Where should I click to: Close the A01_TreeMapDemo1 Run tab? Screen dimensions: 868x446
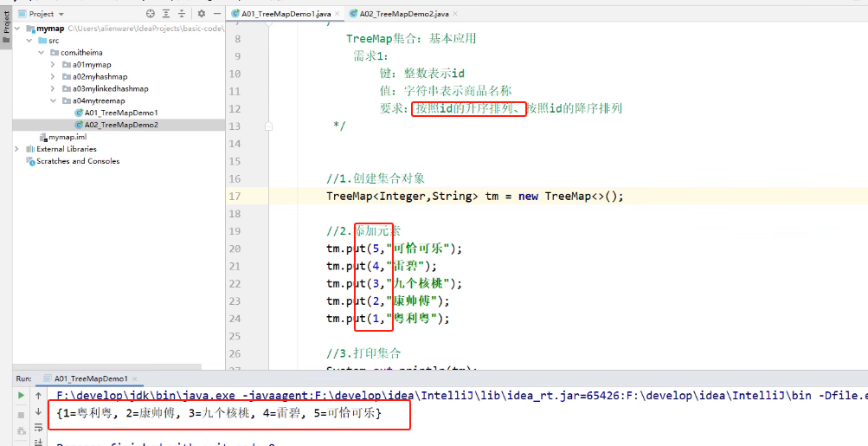point(134,378)
